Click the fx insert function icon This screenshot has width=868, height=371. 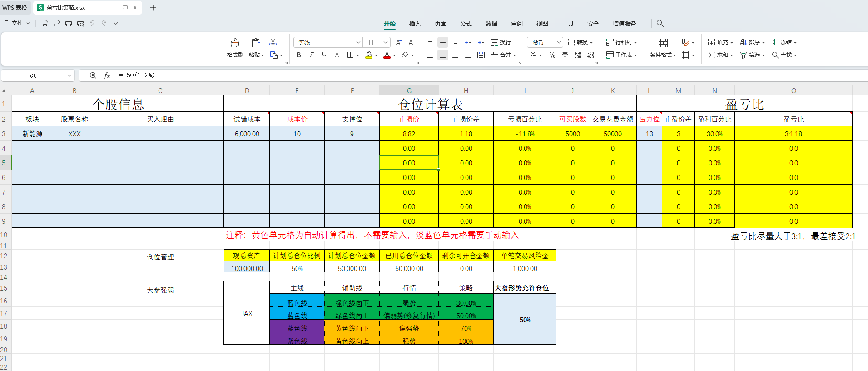(x=107, y=75)
